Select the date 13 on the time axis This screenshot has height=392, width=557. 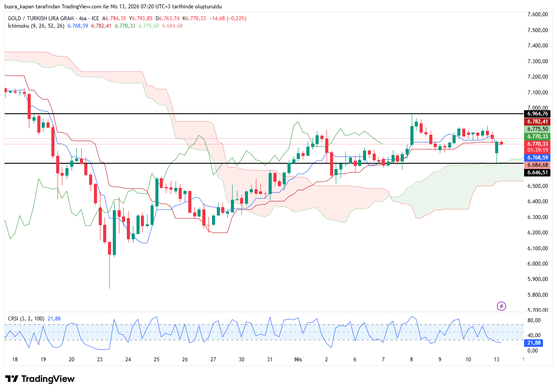coord(496,359)
